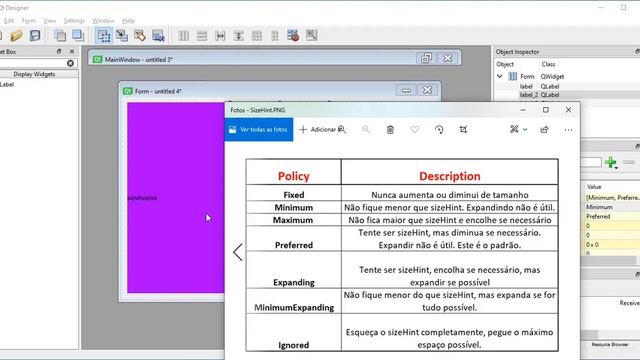
Task: Click the rotate icon in Fotos
Action: (x=439, y=129)
